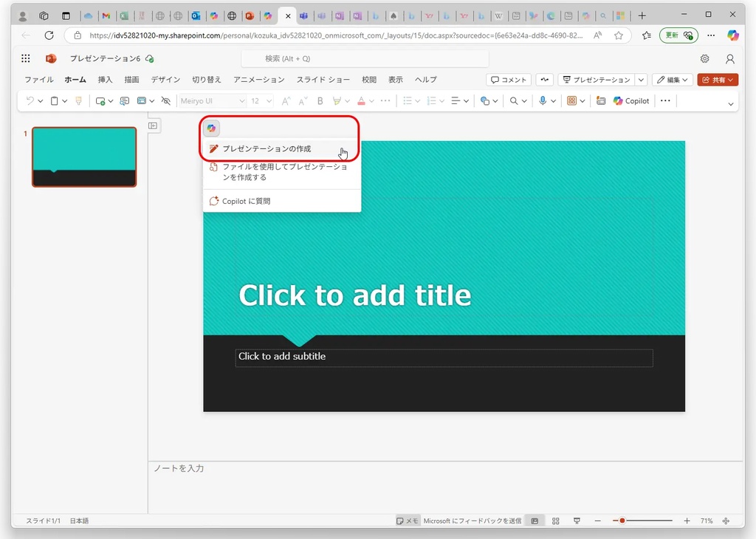Click the catch-up activity icon button
The image size is (756, 539).
545,80
